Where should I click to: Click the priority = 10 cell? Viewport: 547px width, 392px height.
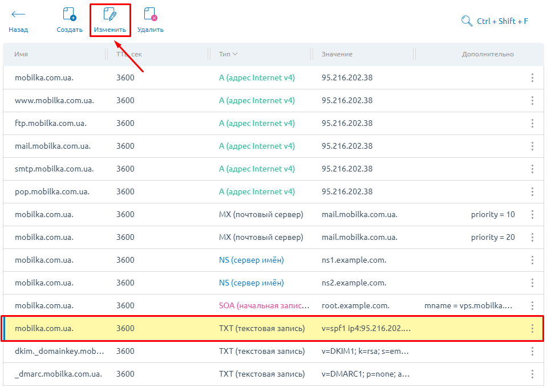[x=493, y=215]
